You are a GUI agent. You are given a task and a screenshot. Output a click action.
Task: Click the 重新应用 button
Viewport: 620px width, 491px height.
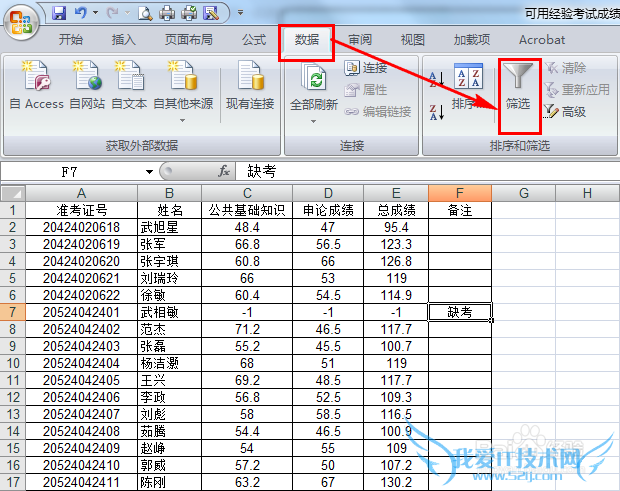pyautogui.click(x=577, y=90)
